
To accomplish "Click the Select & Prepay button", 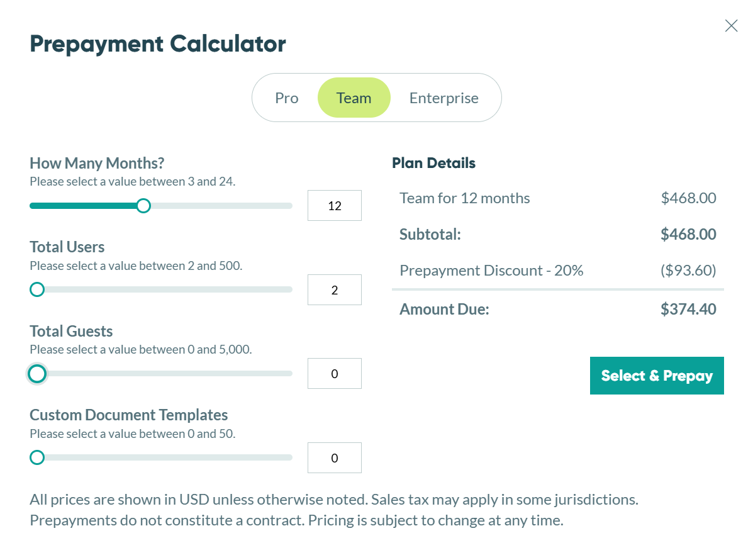I will tap(656, 376).
